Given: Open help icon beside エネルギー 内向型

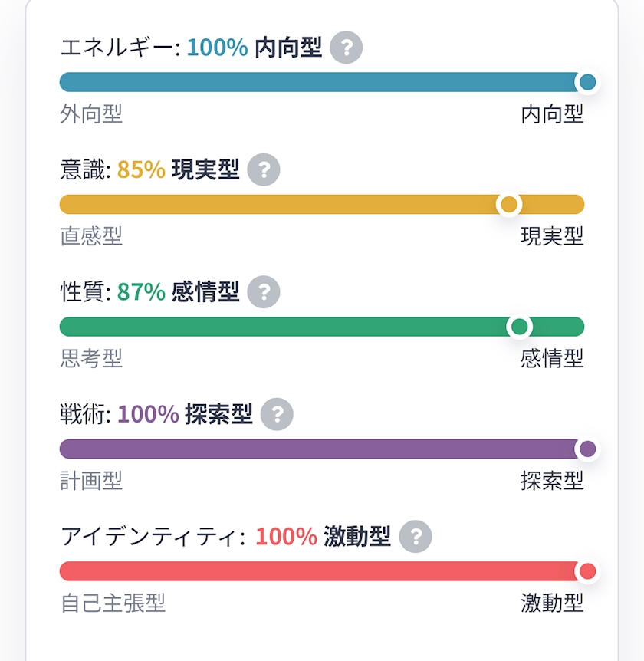Looking at the screenshot, I should coord(346,48).
